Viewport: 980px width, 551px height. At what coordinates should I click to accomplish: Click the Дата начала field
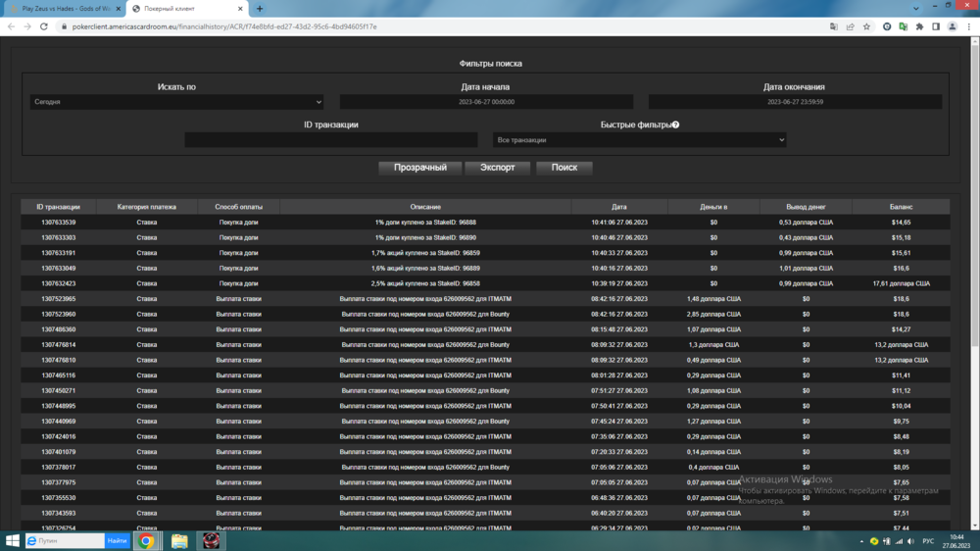click(x=486, y=102)
